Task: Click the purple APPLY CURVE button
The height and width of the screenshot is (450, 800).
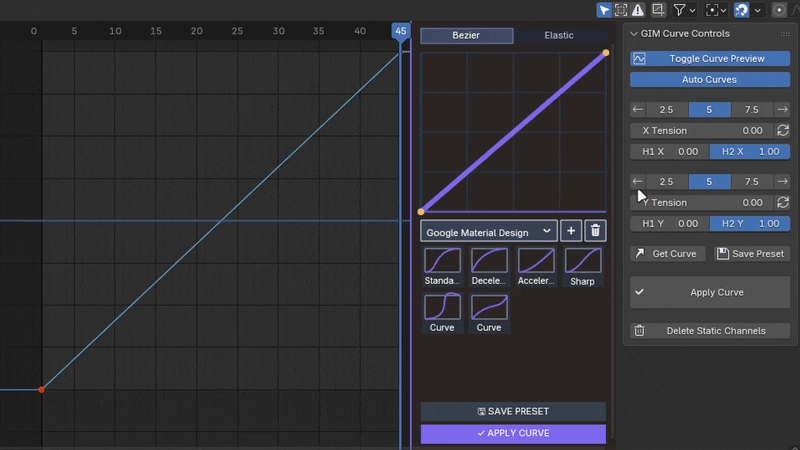Action: pos(513,433)
